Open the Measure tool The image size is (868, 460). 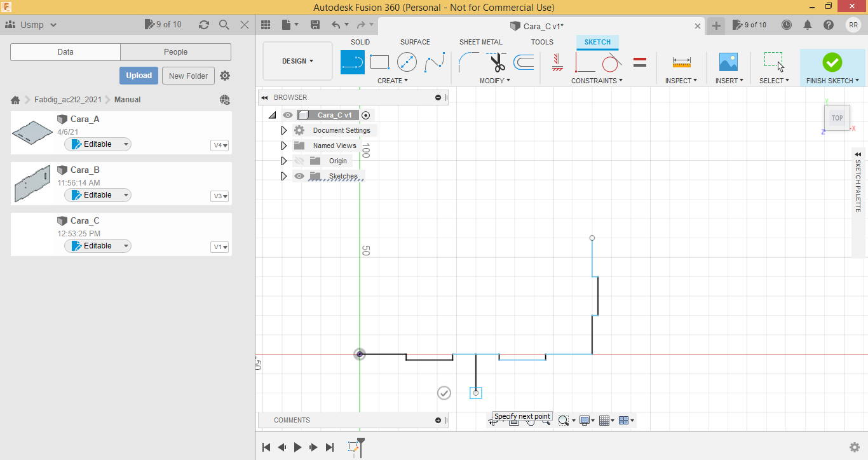(681, 62)
